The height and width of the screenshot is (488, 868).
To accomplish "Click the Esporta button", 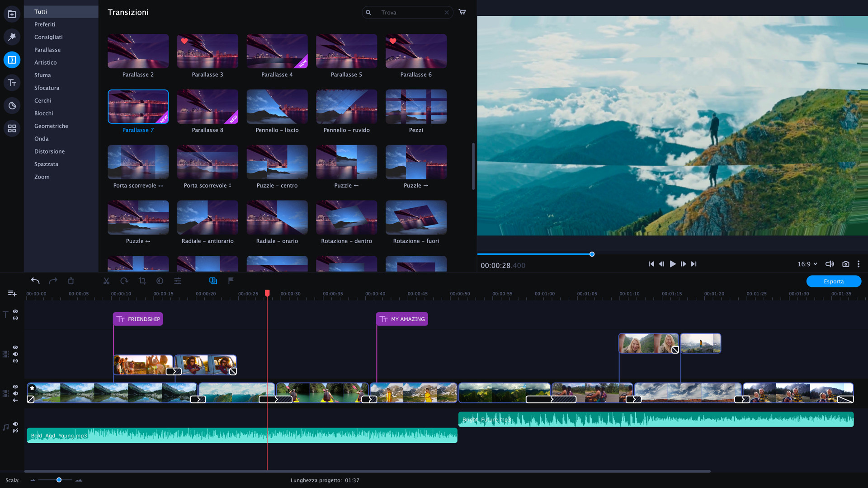I will click(833, 281).
